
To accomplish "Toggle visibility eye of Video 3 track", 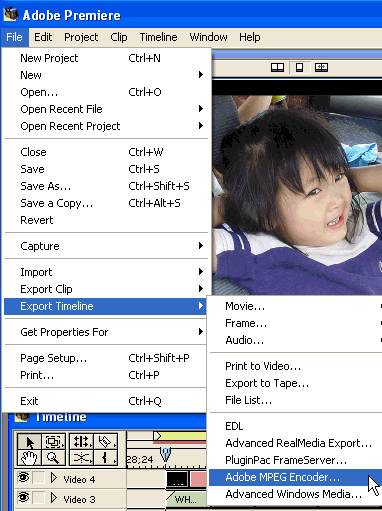I will tap(23, 498).
